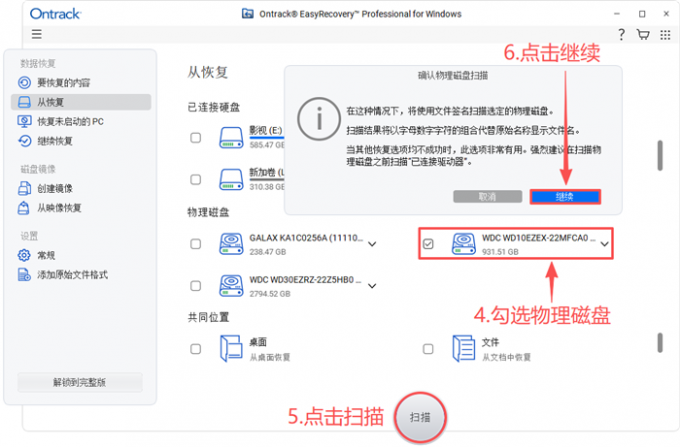Click the 创建镜像 icon
The width and height of the screenshot is (680, 447).
(x=24, y=188)
